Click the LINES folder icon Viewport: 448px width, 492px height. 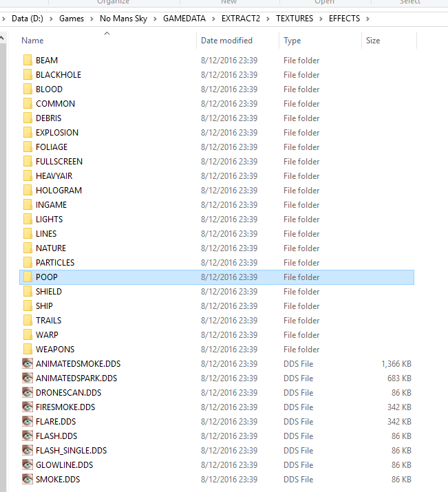[28, 233]
